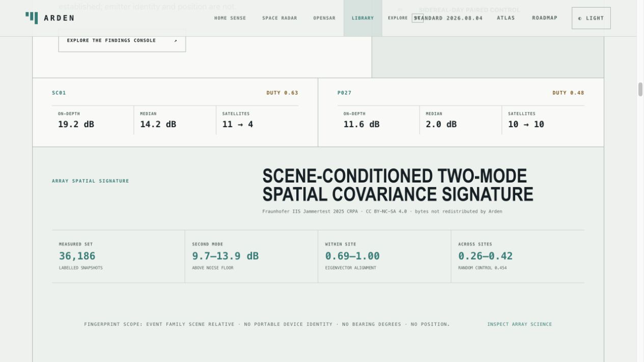Click the 10 → 10 satellites value
Viewport: 644px width, 362px height.
tap(526, 125)
